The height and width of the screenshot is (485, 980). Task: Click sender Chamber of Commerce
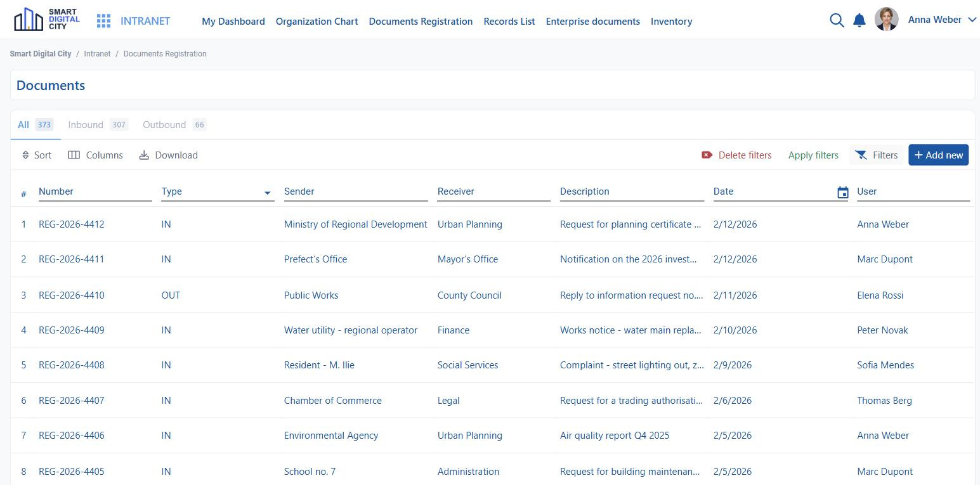click(333, 401)
